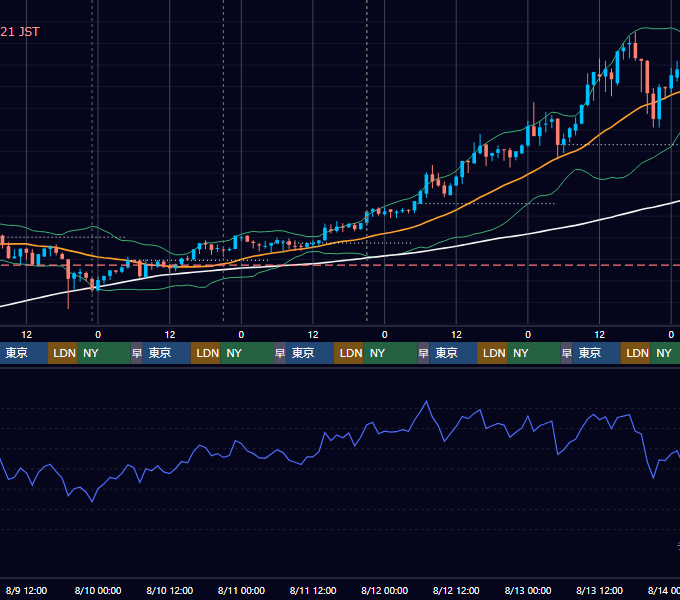Select the 8/13 NY session block
The image size is (680, 600).
pos(665,353)
